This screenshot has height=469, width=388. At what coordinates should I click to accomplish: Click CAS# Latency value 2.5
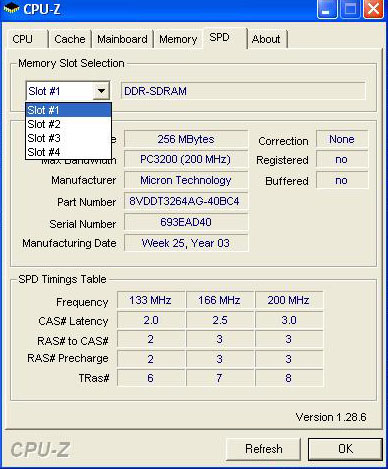pyautogui.click(x=219, y=320)
